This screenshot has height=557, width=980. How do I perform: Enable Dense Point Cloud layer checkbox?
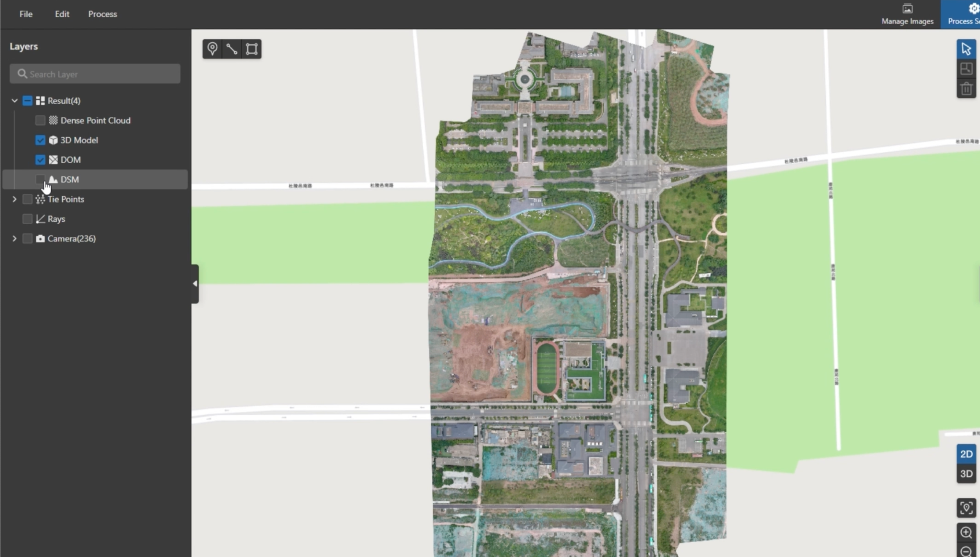40,120
